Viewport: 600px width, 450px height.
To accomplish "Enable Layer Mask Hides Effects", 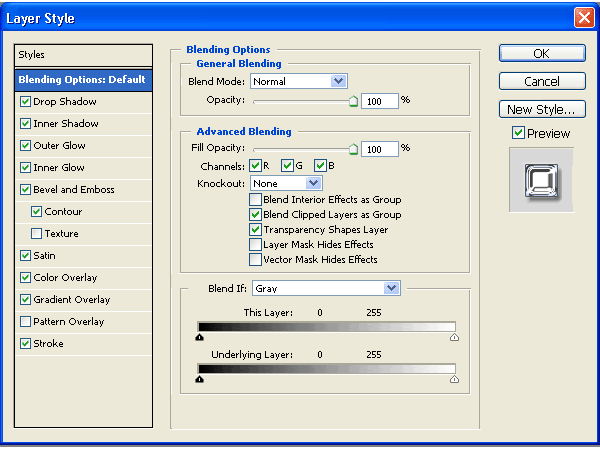I will pyautogui.click(x=256, y=244).
